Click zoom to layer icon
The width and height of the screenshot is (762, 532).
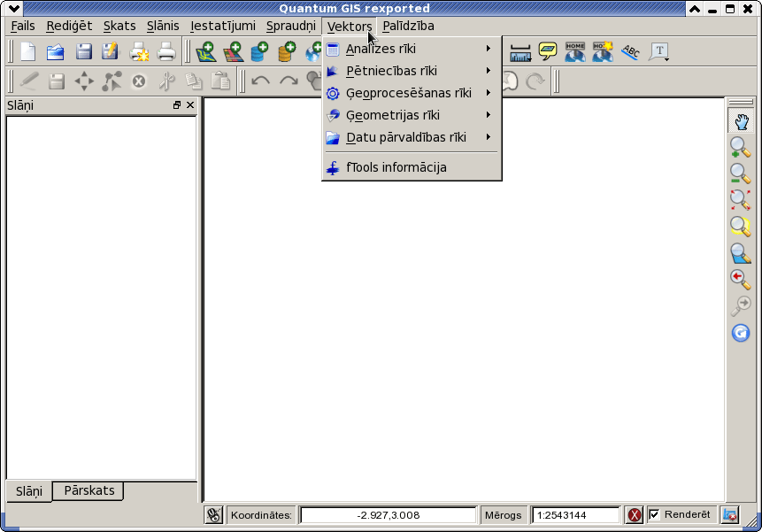coord(741,253)
